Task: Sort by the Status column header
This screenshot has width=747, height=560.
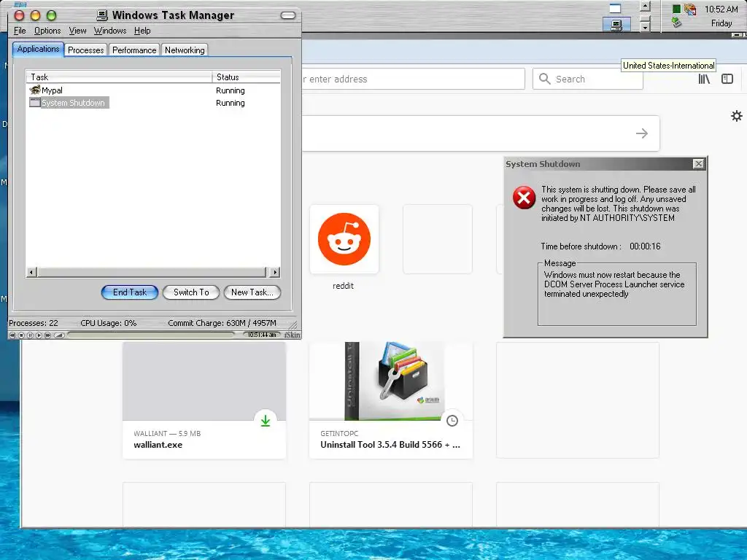Action: [247, 77]
